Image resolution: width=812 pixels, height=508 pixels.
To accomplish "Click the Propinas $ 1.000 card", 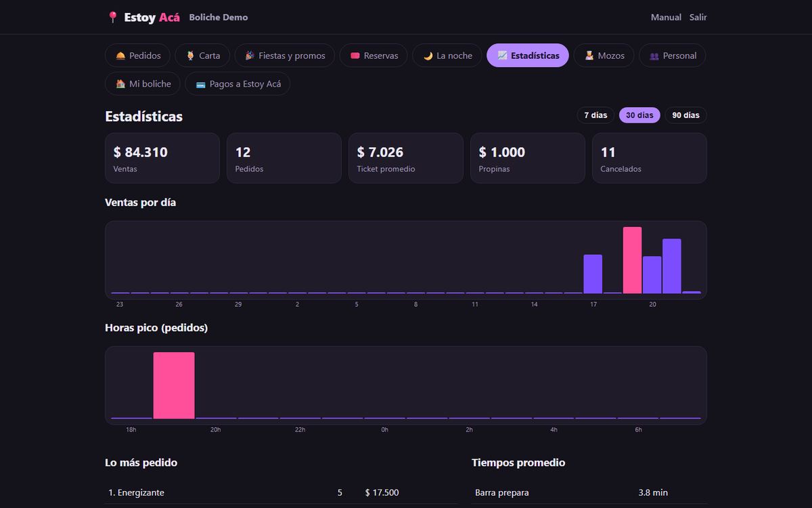I will [528, 158].
